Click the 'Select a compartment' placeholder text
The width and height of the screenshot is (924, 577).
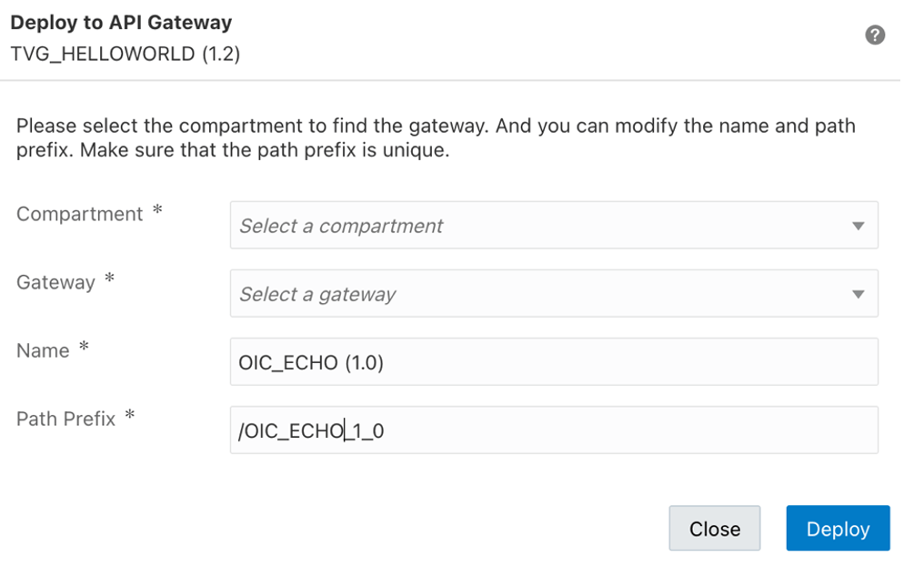click(341, 226)
